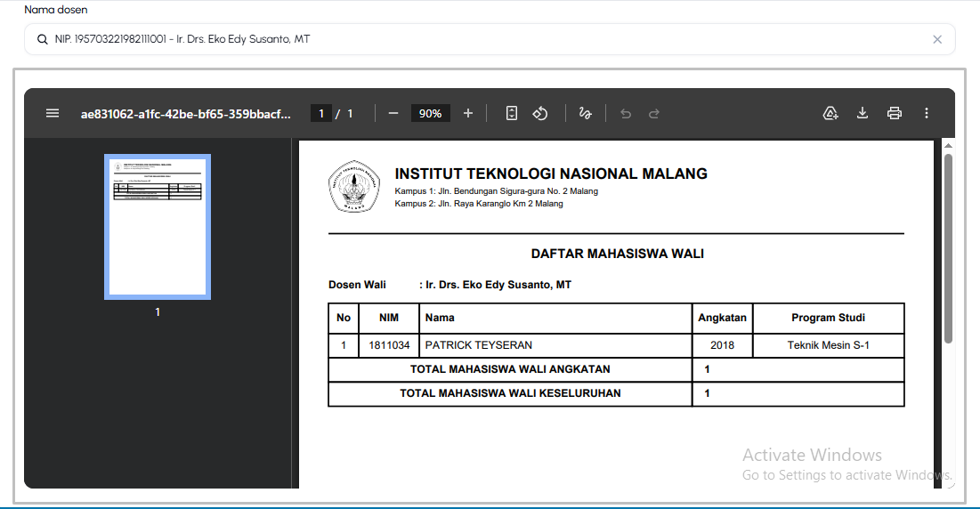Open the PDF more actions menu

[927, 113]
